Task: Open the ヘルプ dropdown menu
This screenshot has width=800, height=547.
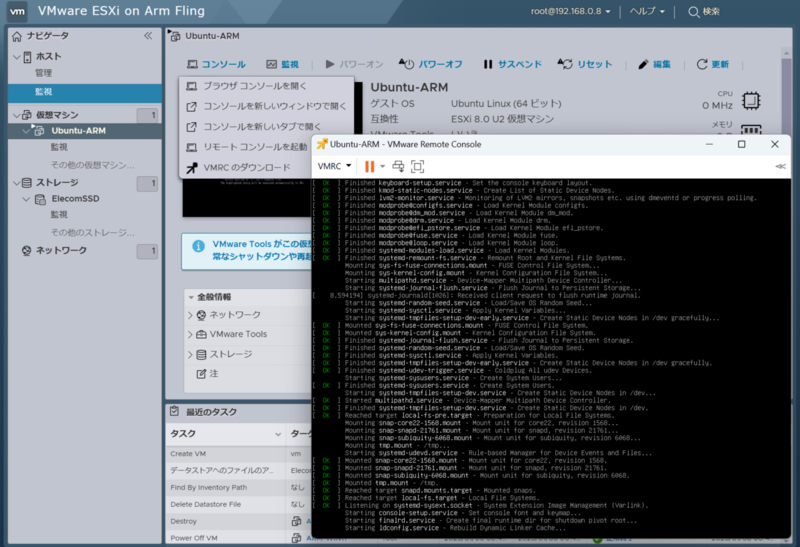Action: [x=647, y=11]
